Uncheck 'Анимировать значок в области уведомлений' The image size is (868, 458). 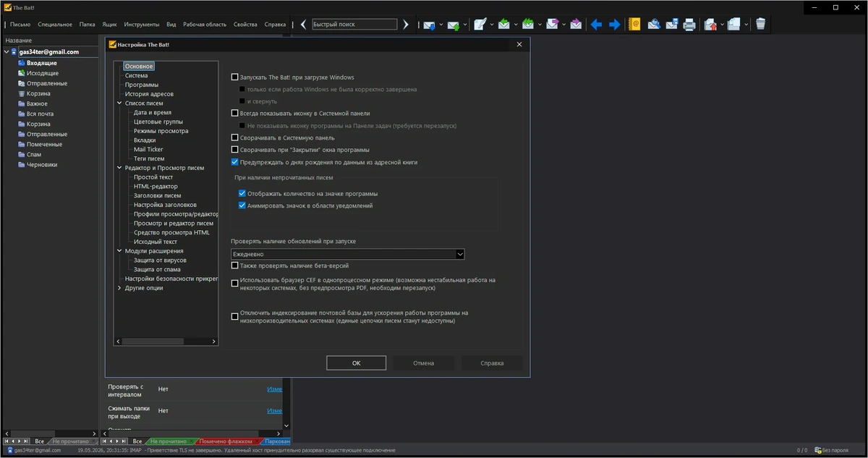(x=242, y=205)
